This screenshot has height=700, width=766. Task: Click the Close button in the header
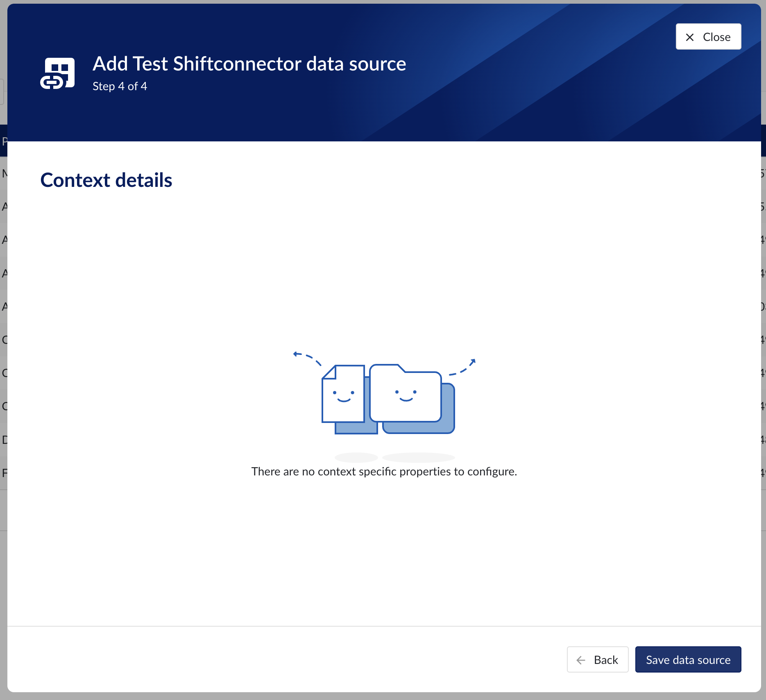tap(708, 37)
